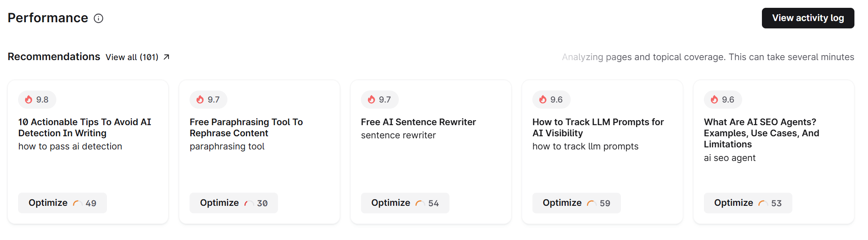This screenshot has height=240, width=868.
Task: Open View all (101) recommendations link
Action: click(x=132, y=57)
